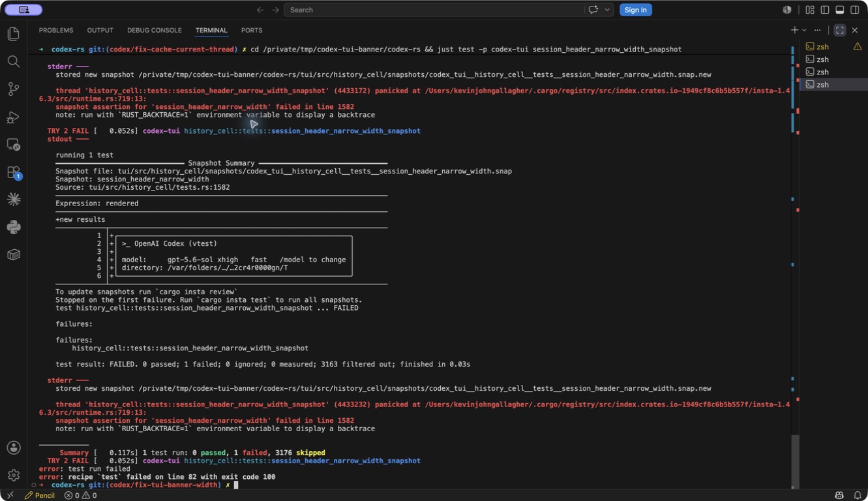Click the 'running 1 test' line

[84, 155]
